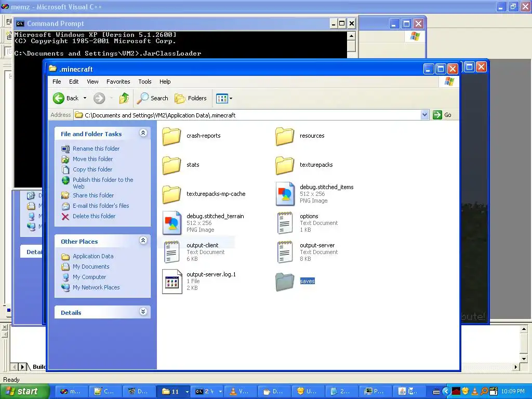Image resolution: width=532 pixels, height=399 pixels.
Task: Click the greyed Forward arrow button
Action: (x=99, y=98)
